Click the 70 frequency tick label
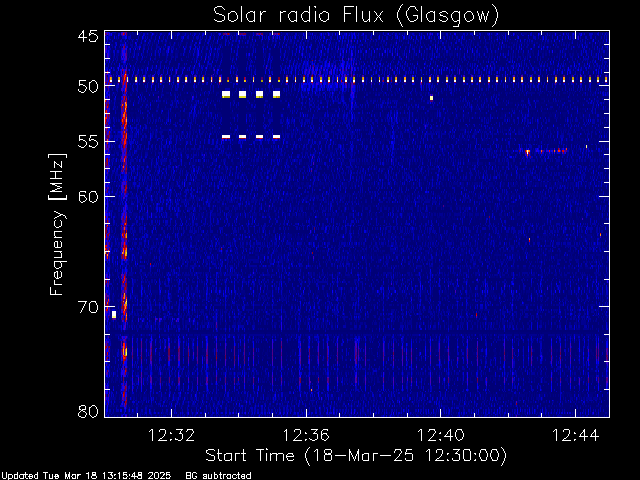 click(88, 307)
